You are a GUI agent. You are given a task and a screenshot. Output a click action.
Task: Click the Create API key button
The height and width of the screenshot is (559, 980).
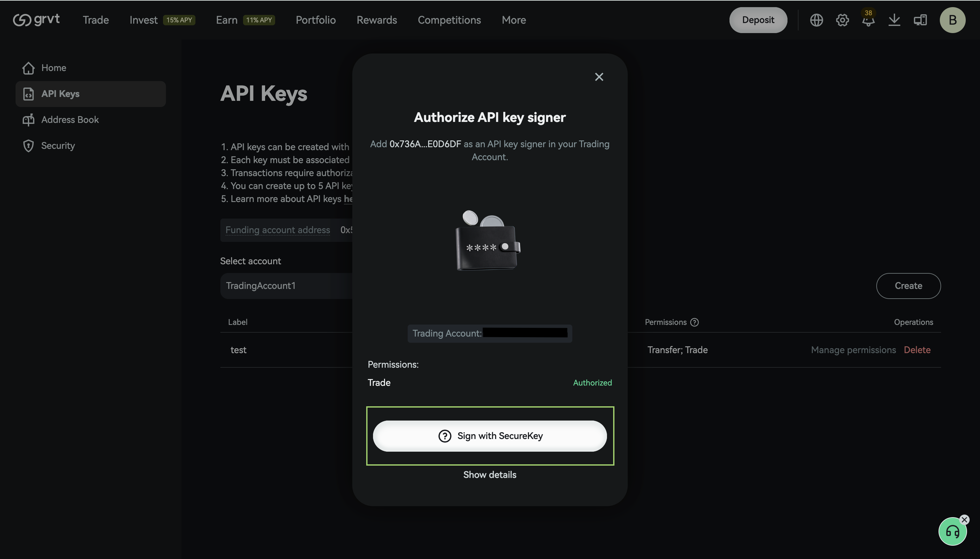pos(908,286)
